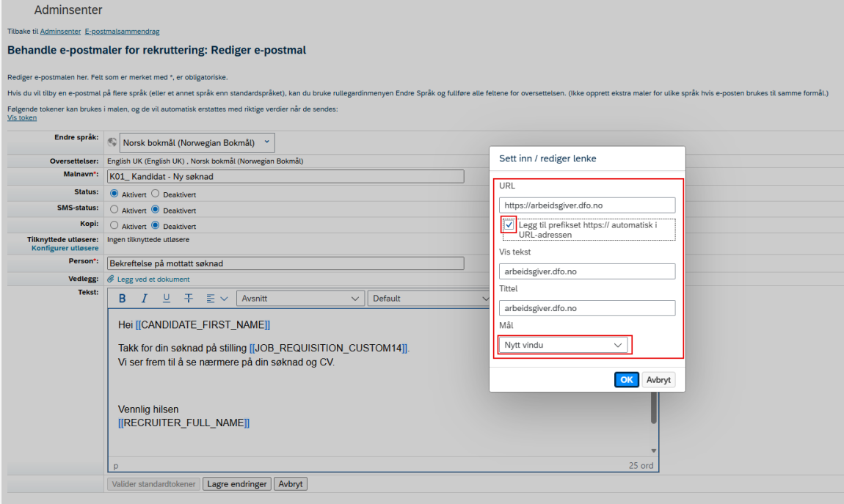Open the Avsnitt paragraph style dropdown
This screenshot has width=844, height=504.
click(300, 299)
